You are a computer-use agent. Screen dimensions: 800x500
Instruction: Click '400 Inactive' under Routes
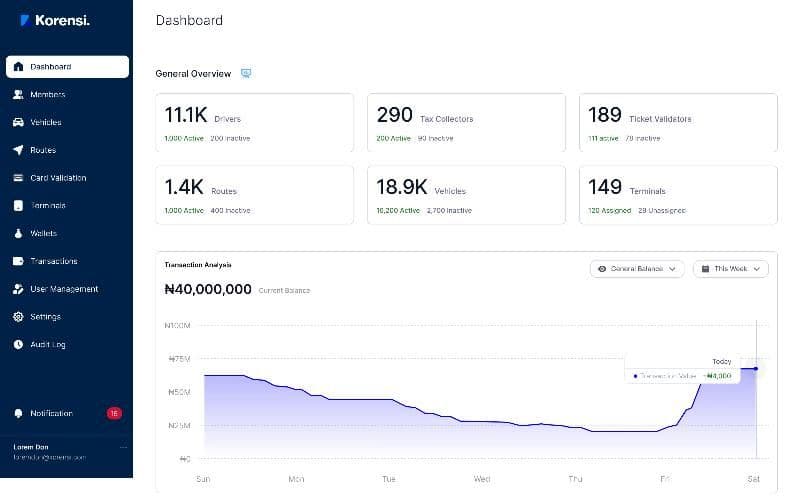click(230, 210)
